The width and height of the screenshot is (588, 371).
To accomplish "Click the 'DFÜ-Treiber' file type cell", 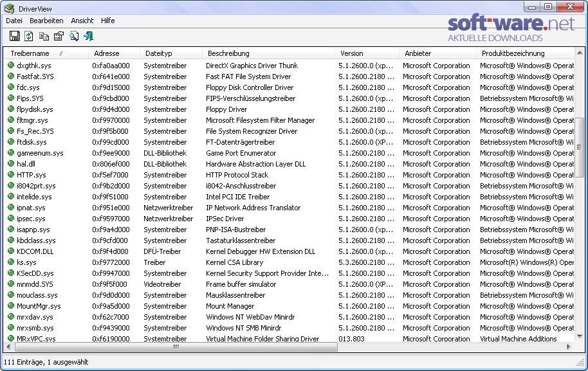I will [162, 251].
